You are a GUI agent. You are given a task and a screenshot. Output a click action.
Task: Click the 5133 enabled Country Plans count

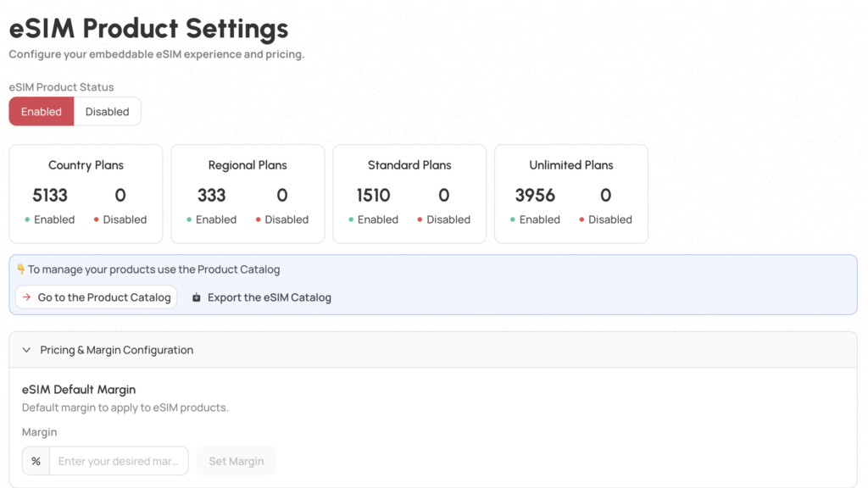point(50,196)
